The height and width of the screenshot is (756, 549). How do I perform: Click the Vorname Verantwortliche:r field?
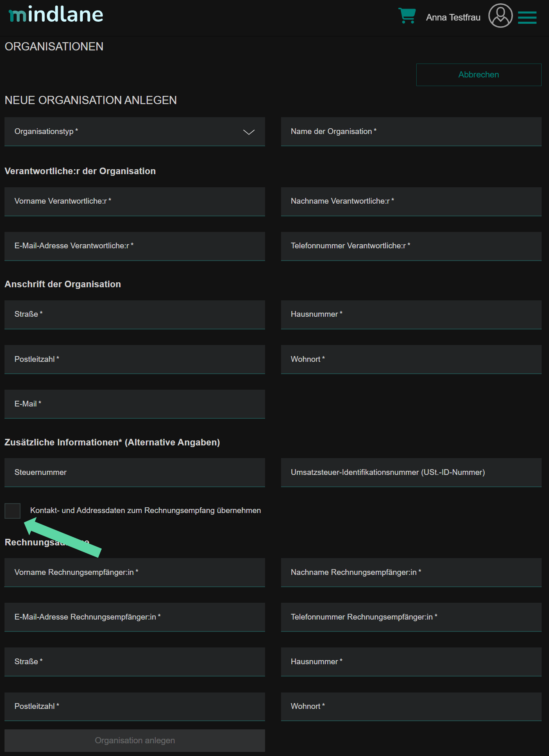point(134,201)
